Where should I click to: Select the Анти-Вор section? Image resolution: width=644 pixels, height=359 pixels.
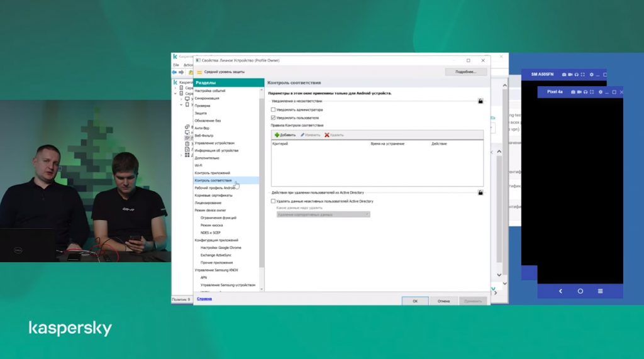pyautogui.click(x=202, y=128)
